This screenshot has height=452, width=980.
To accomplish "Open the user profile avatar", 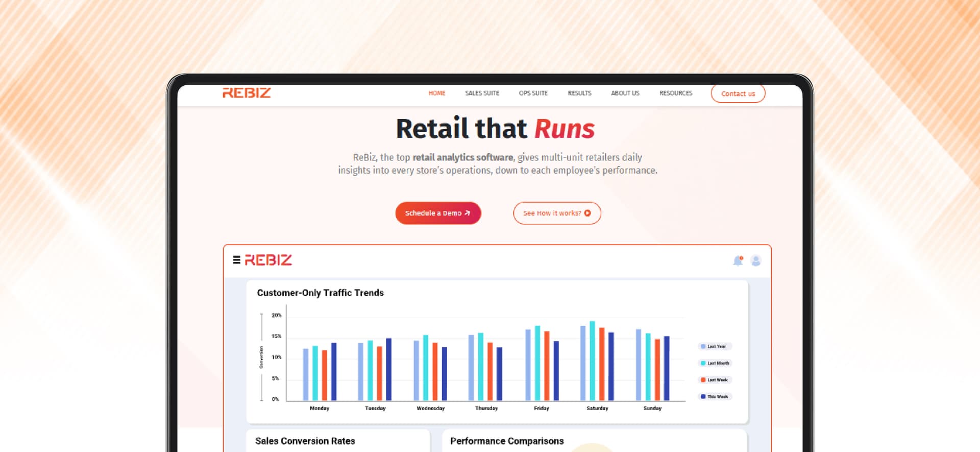I will tap(756, 260).
